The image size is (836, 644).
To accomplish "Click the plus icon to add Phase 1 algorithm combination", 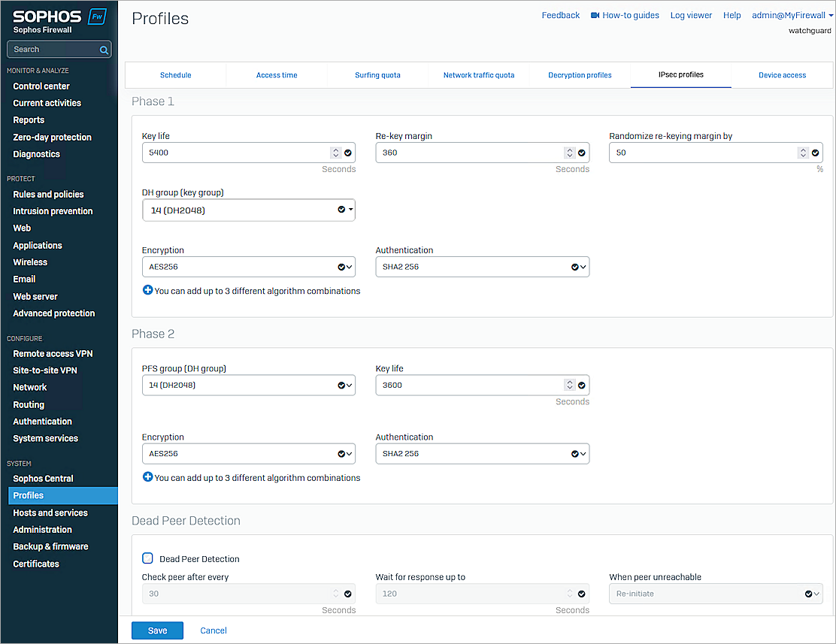I will [147, 289].
